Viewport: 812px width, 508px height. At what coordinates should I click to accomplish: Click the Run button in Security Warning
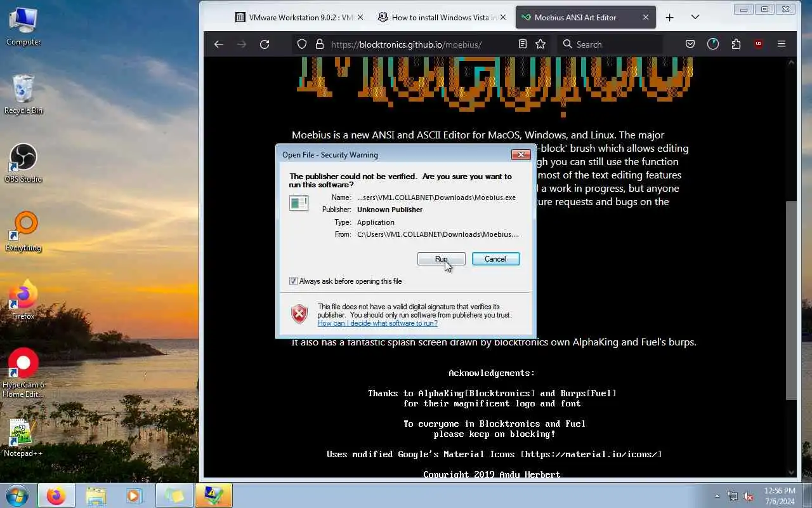[x=441, y=259]
